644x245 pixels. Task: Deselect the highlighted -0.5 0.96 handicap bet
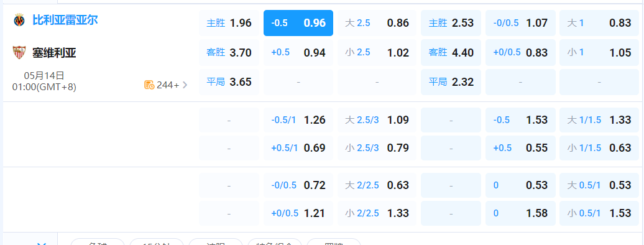(298, 23)
